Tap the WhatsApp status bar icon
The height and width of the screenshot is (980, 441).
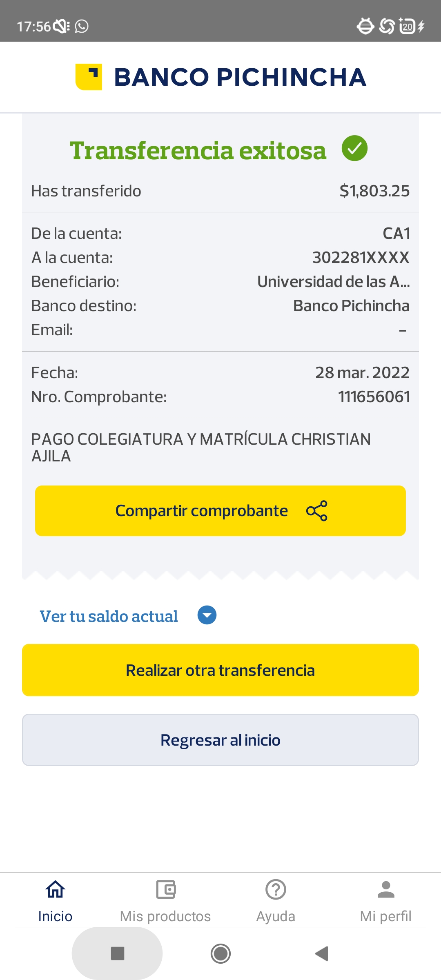[x=82, y=27]
